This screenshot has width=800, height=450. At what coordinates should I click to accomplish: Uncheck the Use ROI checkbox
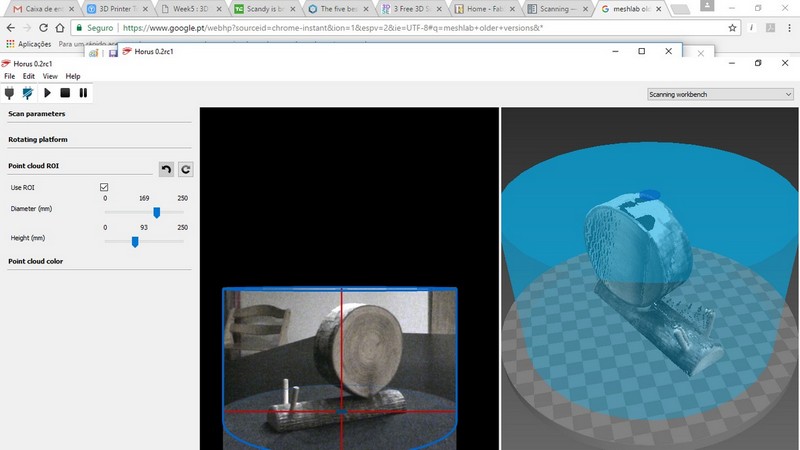pos(104,187)
